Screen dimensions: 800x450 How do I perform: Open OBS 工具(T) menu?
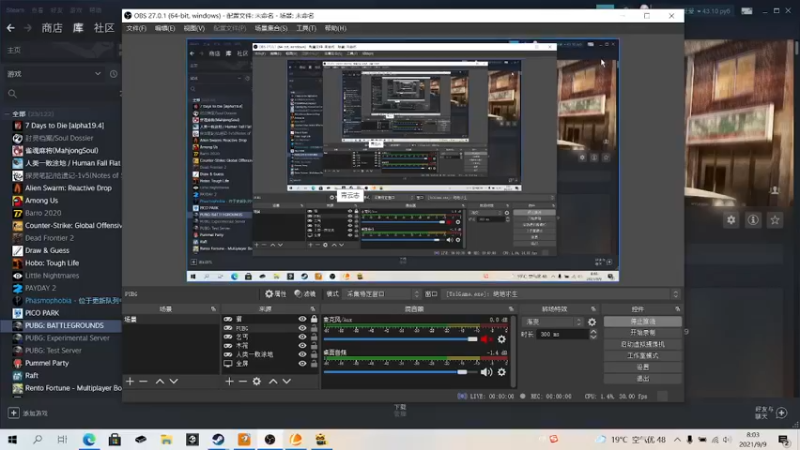click(306, 28)
